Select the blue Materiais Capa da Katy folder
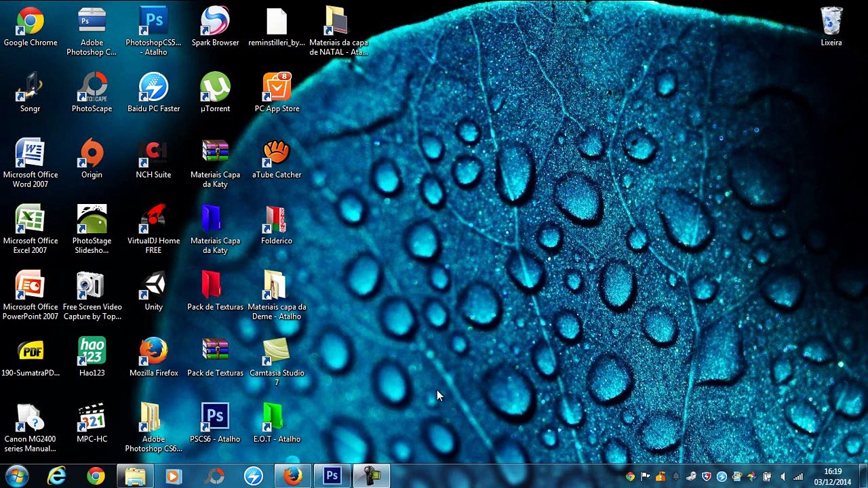This screenshot has height=488, width=868. click(x=215, y=230)
